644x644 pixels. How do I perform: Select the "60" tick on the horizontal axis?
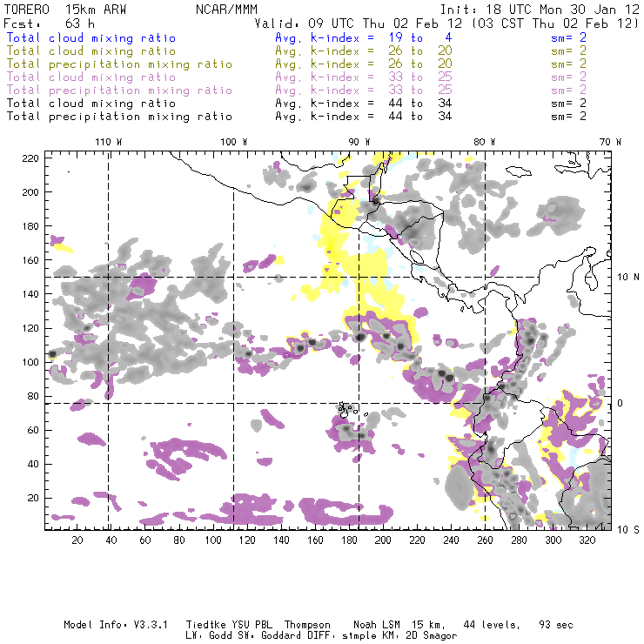click(145, 540)
